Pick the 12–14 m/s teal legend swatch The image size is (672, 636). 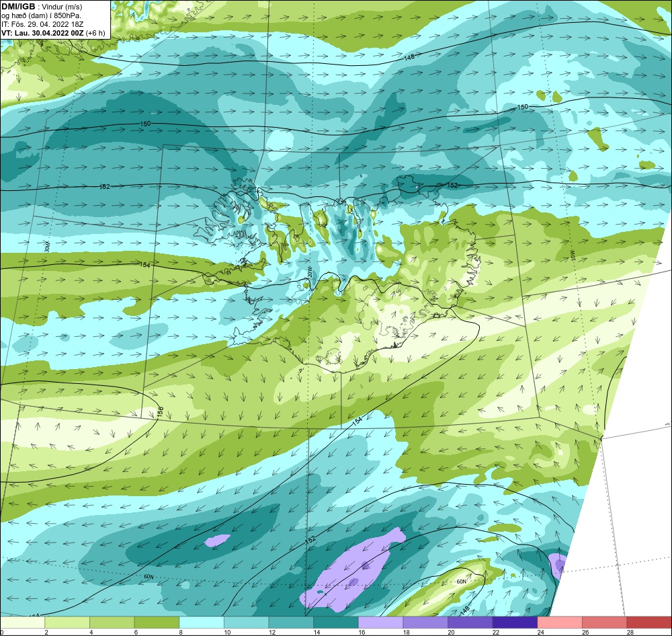291,623
